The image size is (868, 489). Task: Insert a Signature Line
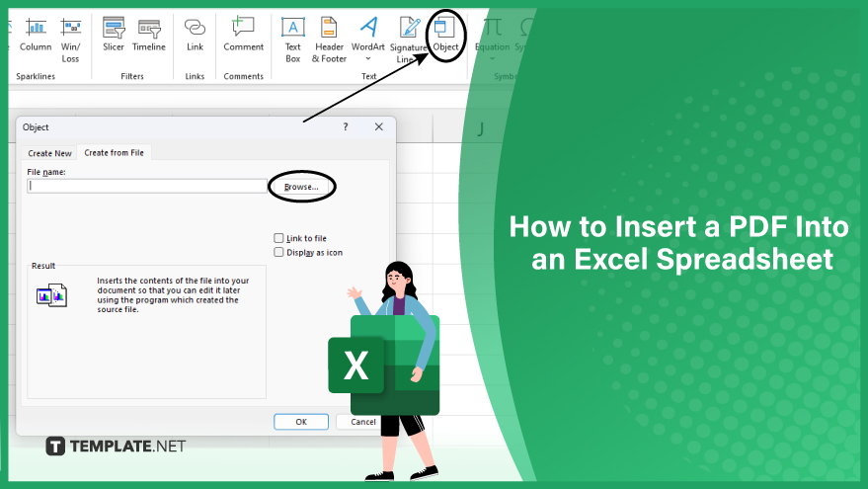point(408,40)
